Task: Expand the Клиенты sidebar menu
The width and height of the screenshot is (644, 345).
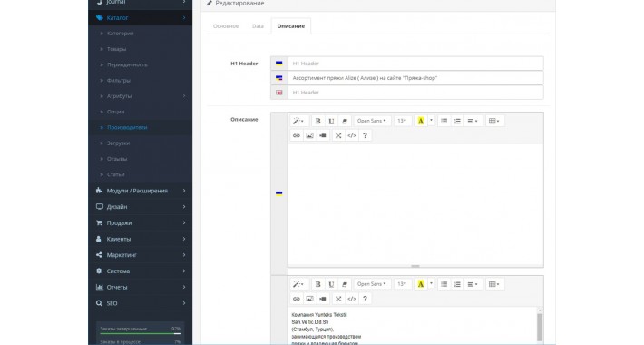Action: 140,239
